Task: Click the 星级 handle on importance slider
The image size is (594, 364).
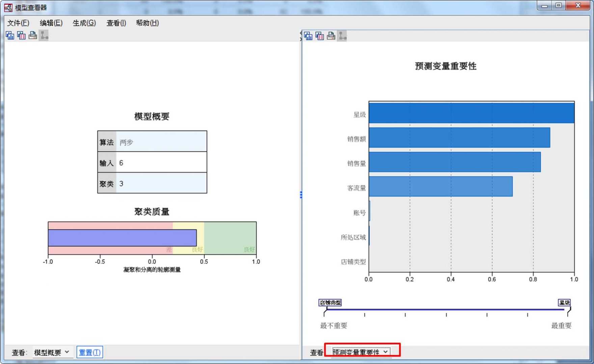Action: (x=564, y=303)
